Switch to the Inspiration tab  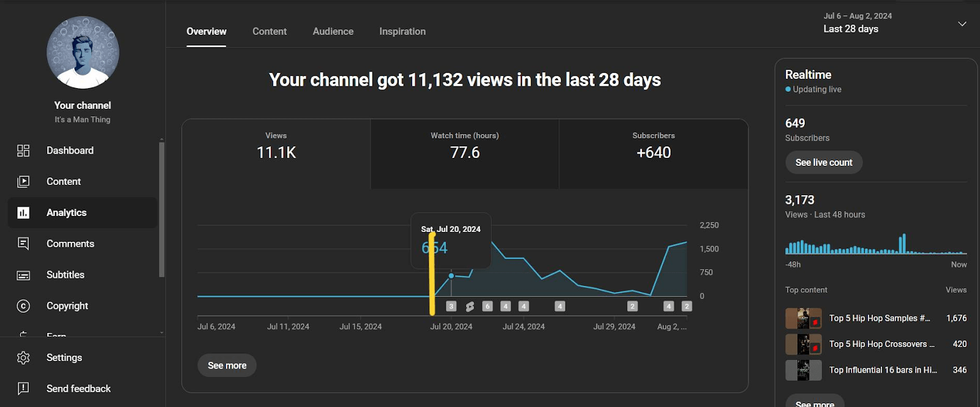click(402, 31)
